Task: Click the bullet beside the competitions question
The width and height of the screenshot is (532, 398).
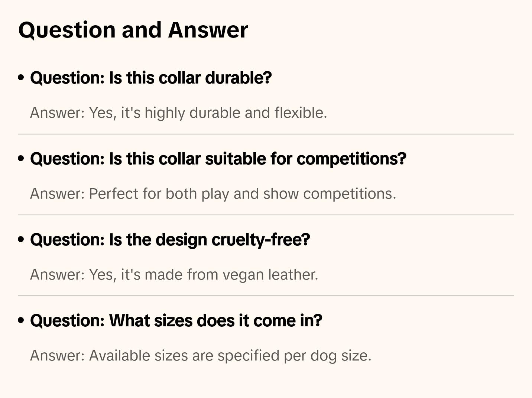Action: click(x=21, y=159)
